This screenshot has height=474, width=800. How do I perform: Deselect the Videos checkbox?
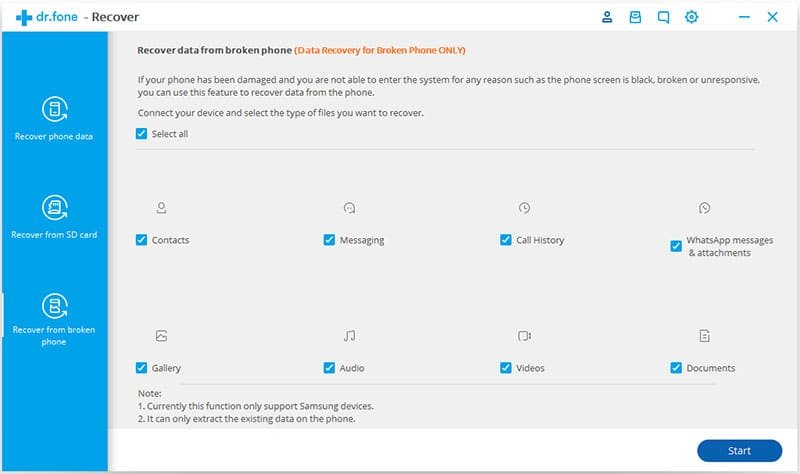tap(506, 368)
